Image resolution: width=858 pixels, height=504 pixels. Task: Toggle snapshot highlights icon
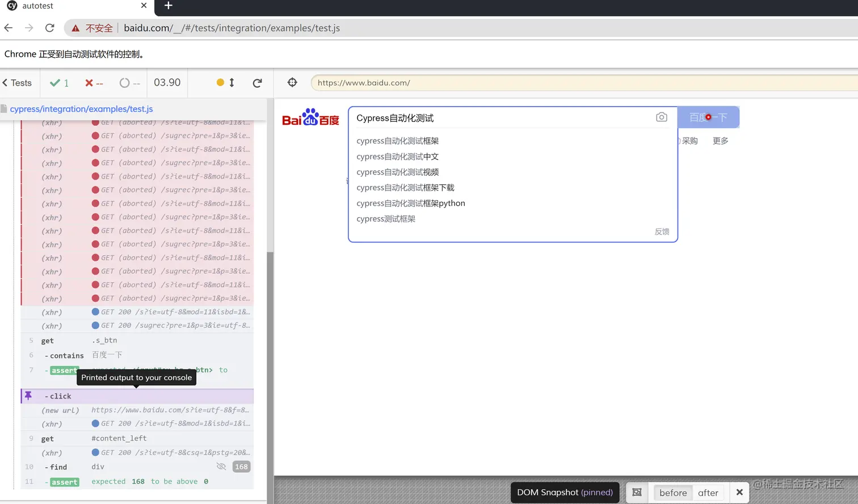[637, 493]
